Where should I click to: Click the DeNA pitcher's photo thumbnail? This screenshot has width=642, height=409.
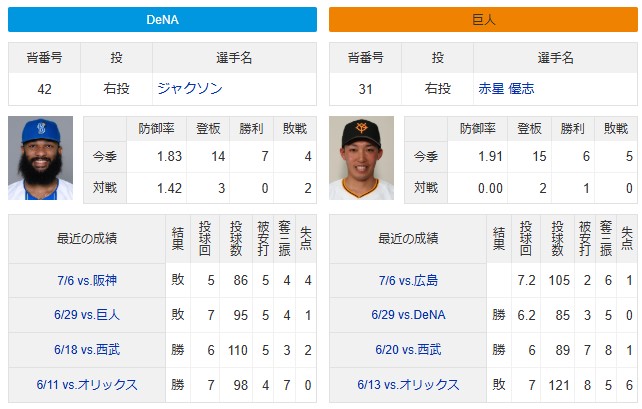coord(41,158)
